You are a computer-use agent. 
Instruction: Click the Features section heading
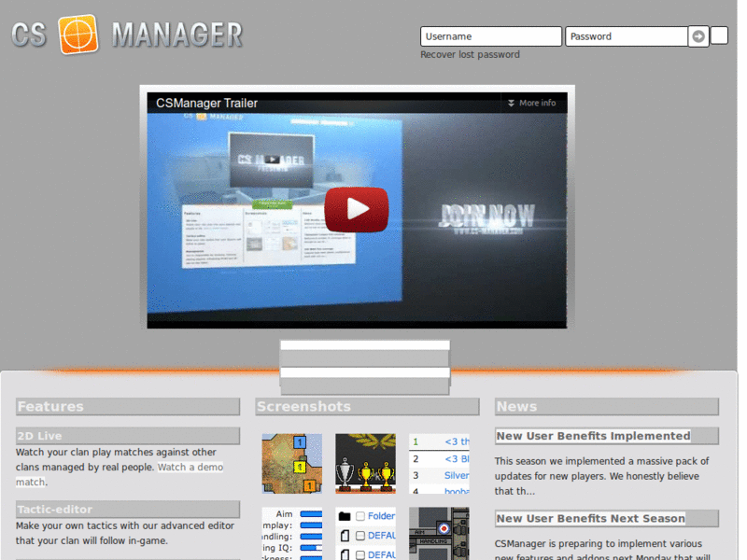point(128,406)
